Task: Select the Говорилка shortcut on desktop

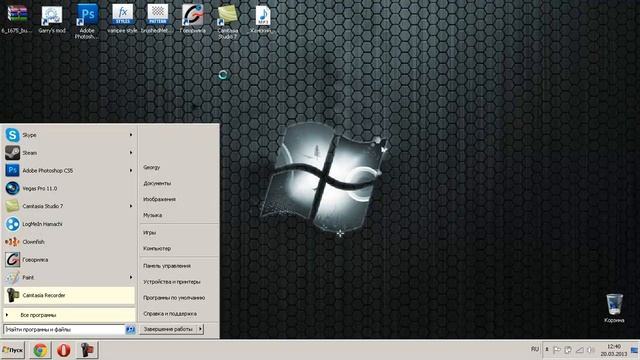Action: click(x=193, y=19)
